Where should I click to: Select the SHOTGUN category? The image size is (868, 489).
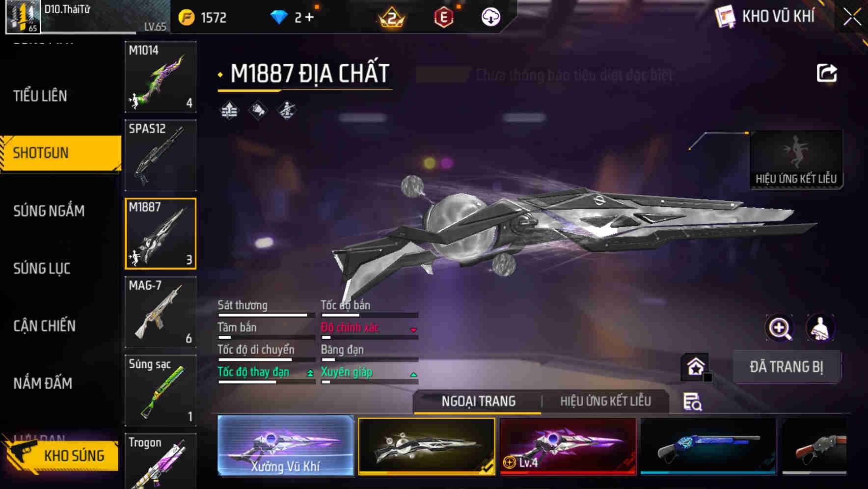coord(60,153)
